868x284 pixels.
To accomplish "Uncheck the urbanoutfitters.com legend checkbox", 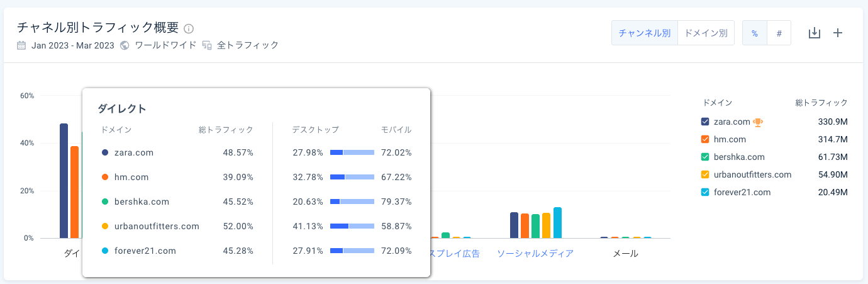I will 705,174.
